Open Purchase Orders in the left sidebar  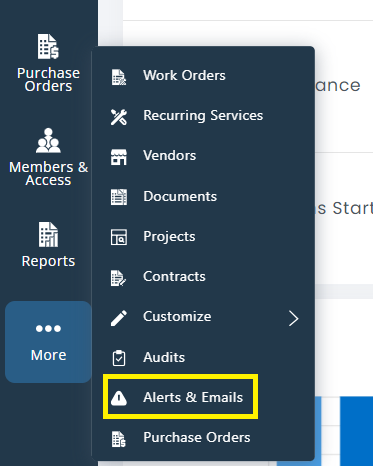pos(48,63)
